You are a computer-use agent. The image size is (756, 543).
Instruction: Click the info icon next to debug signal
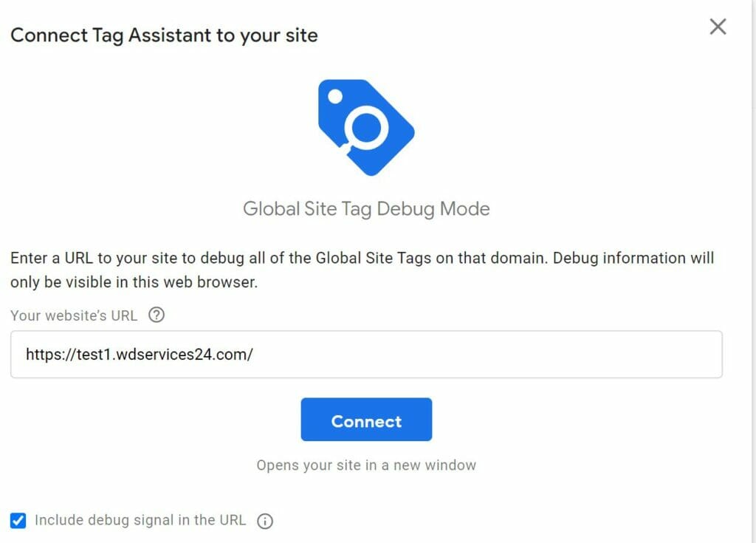[265, 521]
